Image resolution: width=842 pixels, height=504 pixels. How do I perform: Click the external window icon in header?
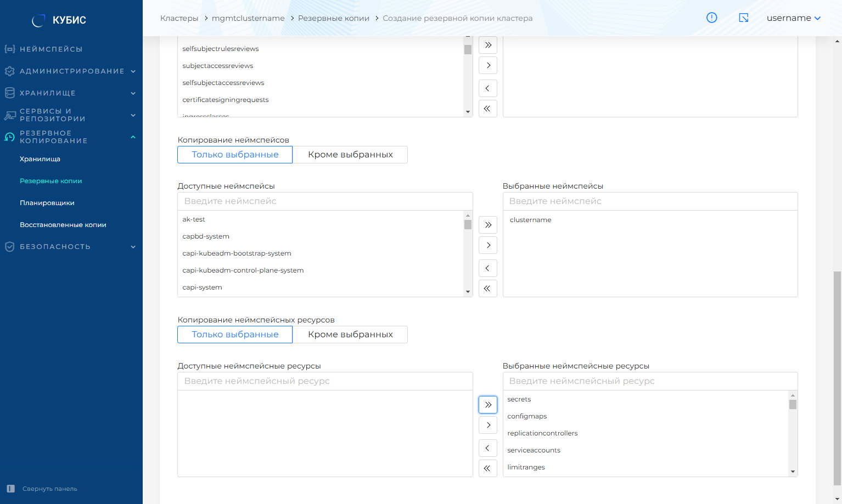743,18
